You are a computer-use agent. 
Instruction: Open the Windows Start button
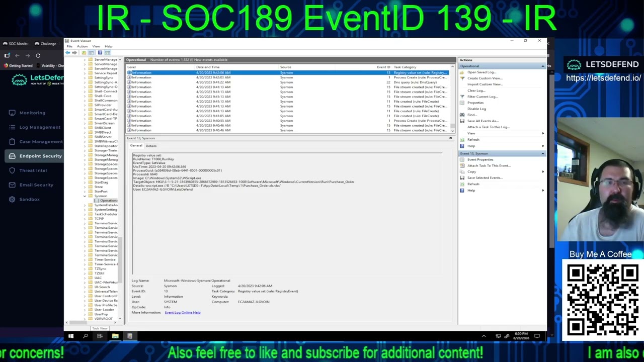tap(71, 336)
